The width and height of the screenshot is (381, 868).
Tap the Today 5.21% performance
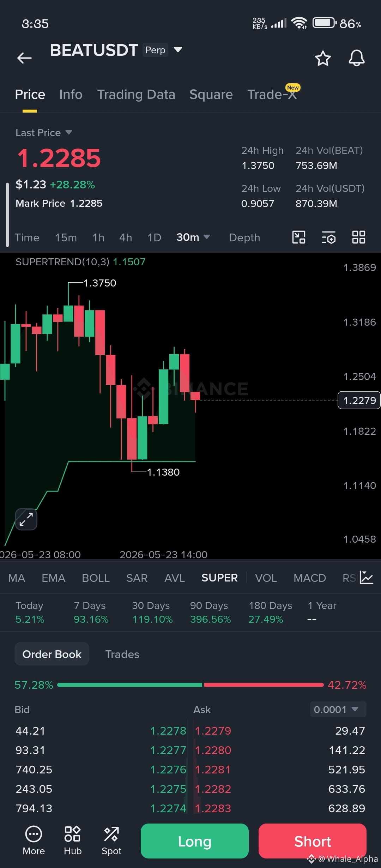[x=30, y=612]
